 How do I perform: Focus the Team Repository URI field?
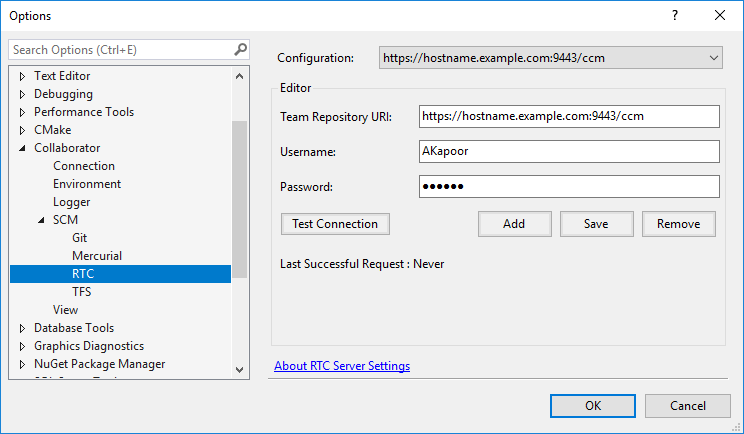(x=569, y=117)
